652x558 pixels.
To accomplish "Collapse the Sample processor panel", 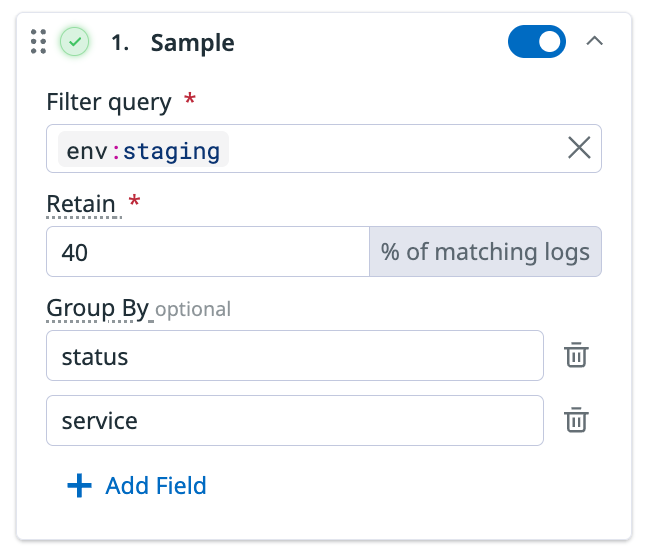I will tap(594, 42).
